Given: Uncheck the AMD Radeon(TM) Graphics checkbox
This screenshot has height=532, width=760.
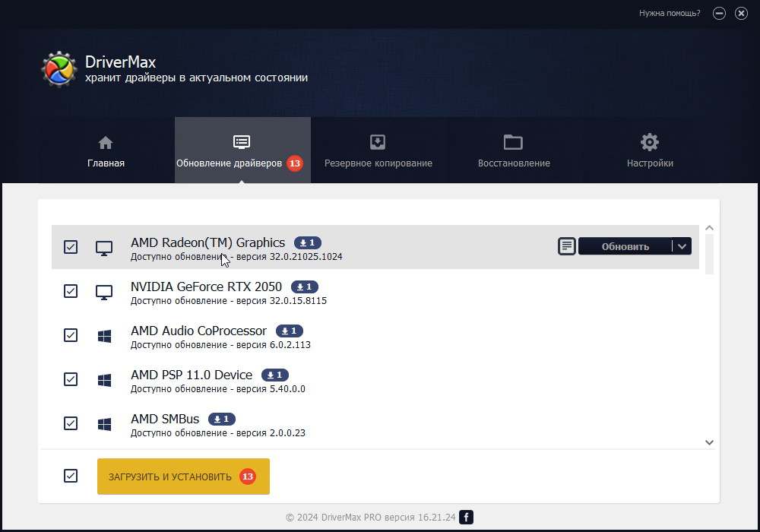Looking at the screenshot, I should [x=71, y=247].
